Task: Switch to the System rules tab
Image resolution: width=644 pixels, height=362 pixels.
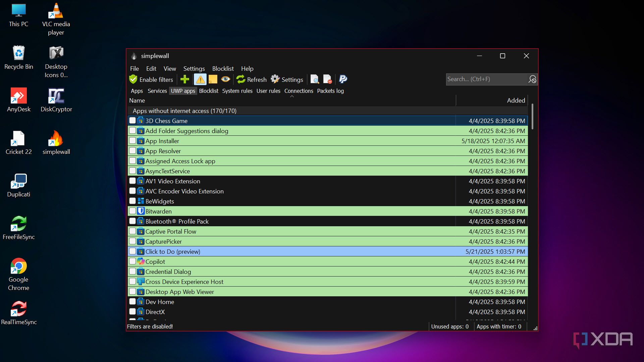Action: [x=237, y=91]
